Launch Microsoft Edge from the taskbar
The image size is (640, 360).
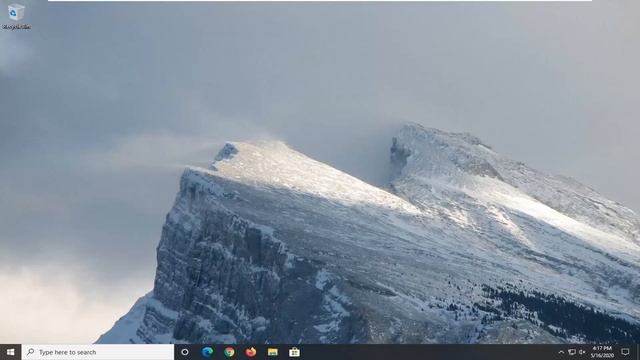(207, 352)
